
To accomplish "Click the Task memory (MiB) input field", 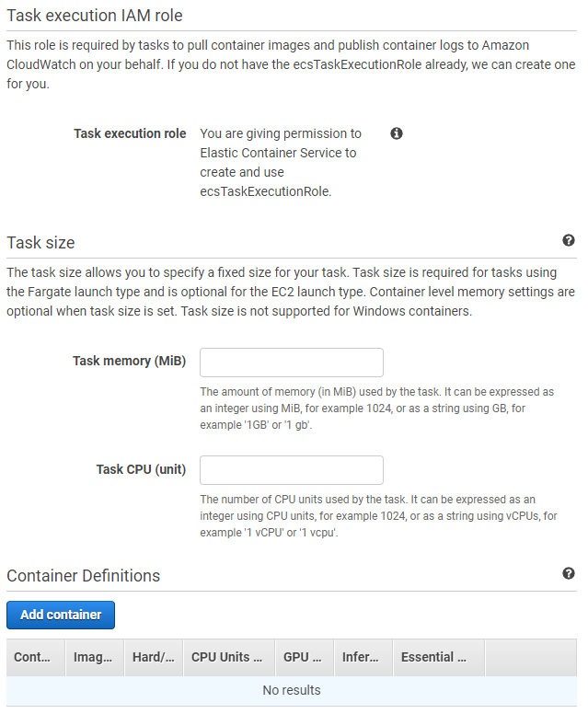I will coord(292,363).
